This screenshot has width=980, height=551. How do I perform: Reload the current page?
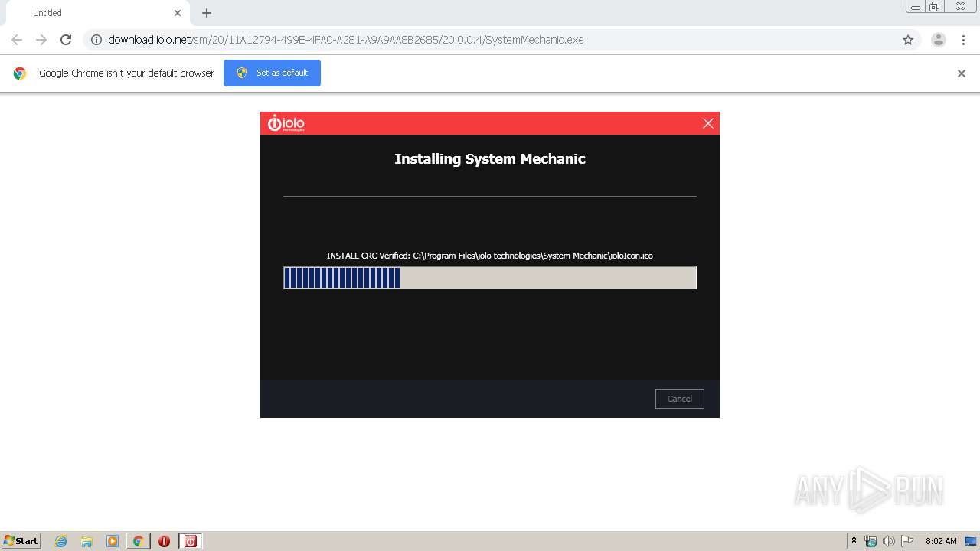pyautogui.click(x=66, y=40)
